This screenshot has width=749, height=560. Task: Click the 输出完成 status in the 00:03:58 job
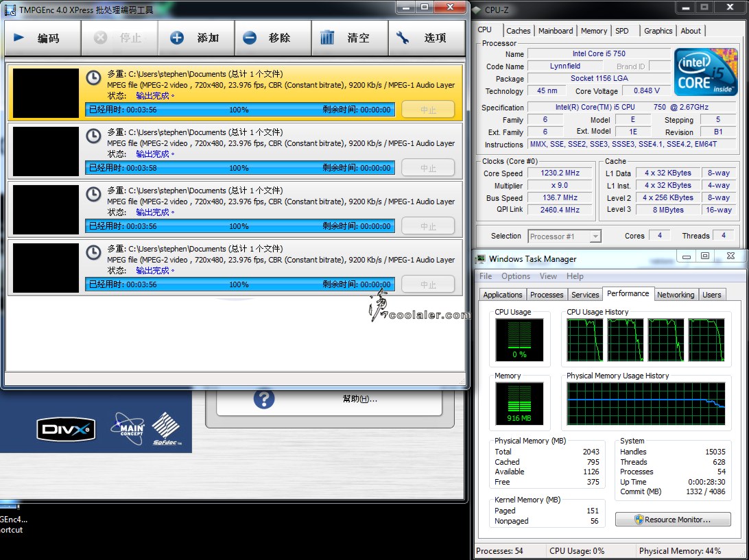(x=155, y=154)
